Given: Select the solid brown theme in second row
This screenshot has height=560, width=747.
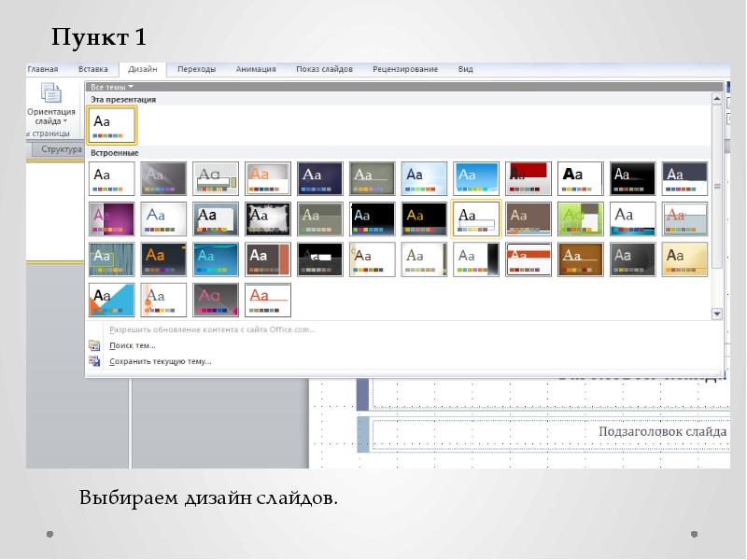Looking at the screenshot, I should click(x=529, y=218).
